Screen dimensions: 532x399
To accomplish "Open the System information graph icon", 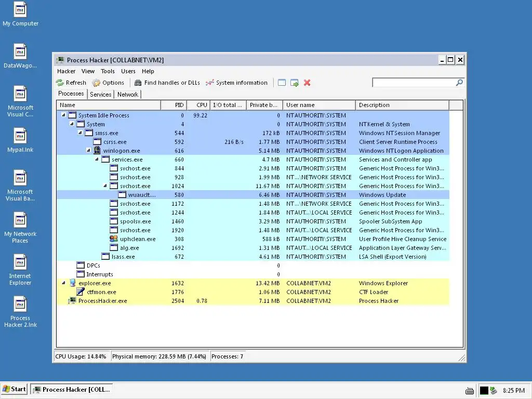I will (210, 83).
